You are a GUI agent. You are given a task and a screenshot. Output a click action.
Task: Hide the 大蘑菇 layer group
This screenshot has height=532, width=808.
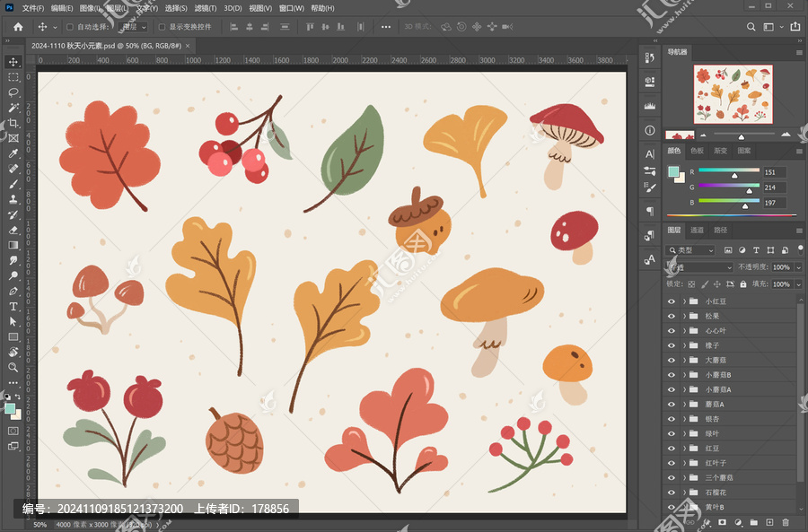tap(672, 360)
